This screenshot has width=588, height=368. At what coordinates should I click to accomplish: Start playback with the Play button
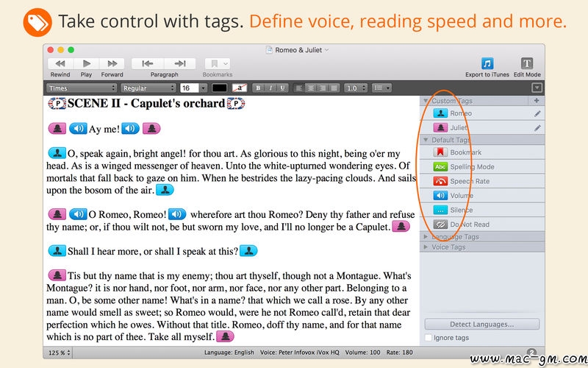coord(86,63)
